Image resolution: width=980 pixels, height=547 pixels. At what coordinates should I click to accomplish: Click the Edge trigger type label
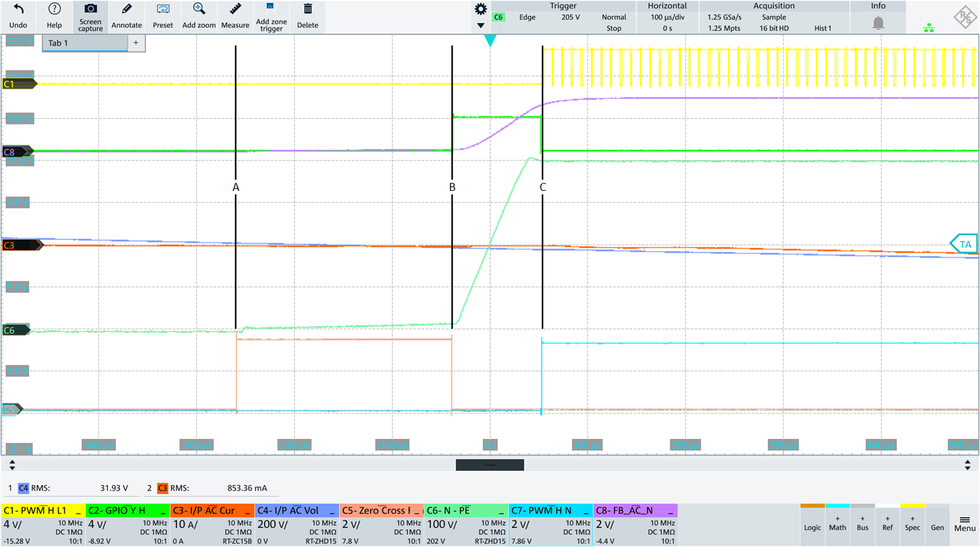pyautogui.click(x=527, y=17)
